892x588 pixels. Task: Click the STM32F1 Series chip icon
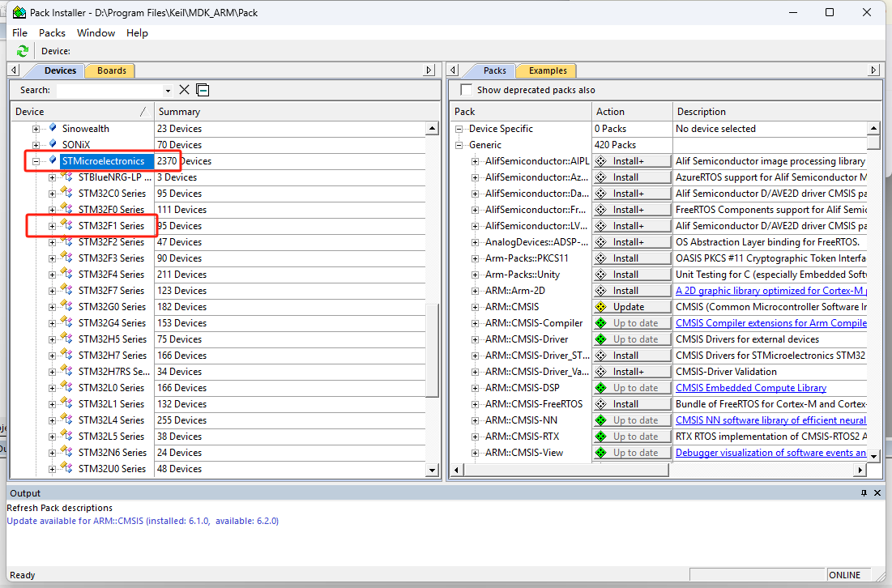67,225
